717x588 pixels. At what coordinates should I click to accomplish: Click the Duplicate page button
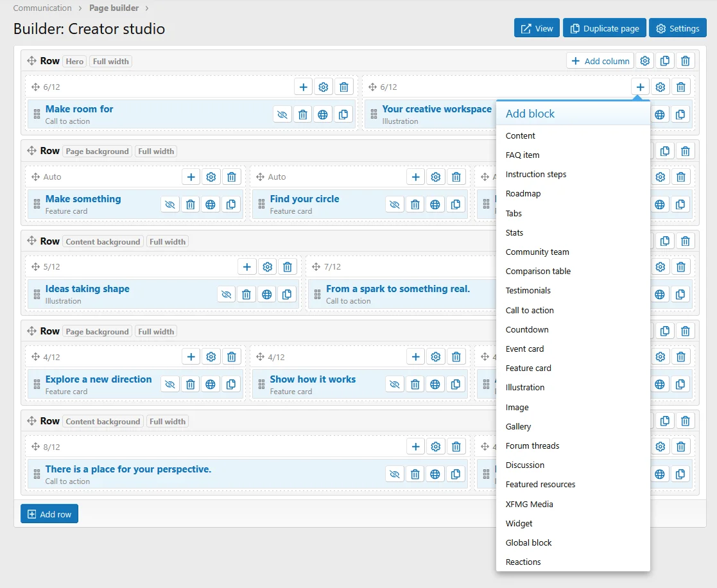coord(604,28)
